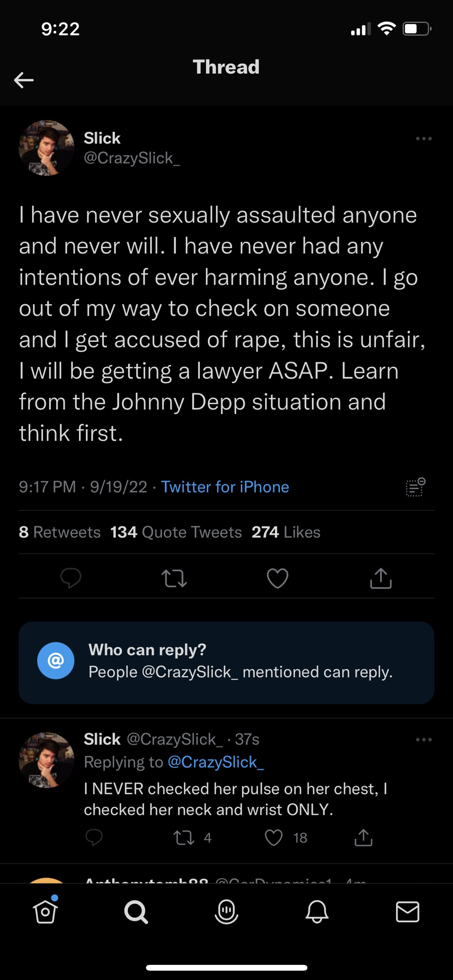
Task: View the 274 Likes list
Action: coord(286,532)
